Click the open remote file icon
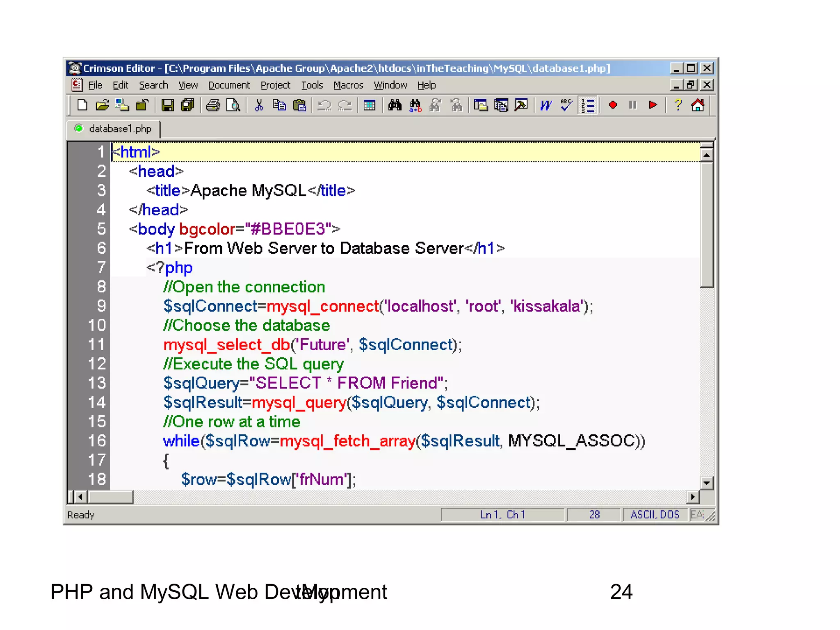 click(x=122, y=105)
